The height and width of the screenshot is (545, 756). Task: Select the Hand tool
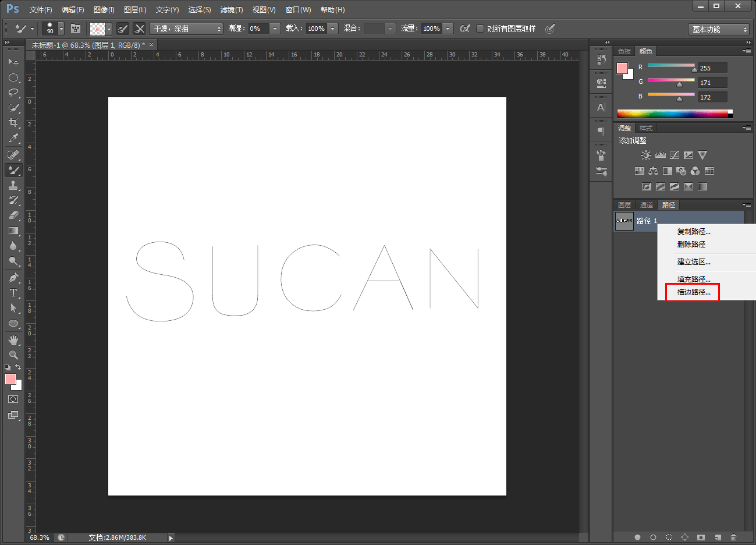point(13,339)
